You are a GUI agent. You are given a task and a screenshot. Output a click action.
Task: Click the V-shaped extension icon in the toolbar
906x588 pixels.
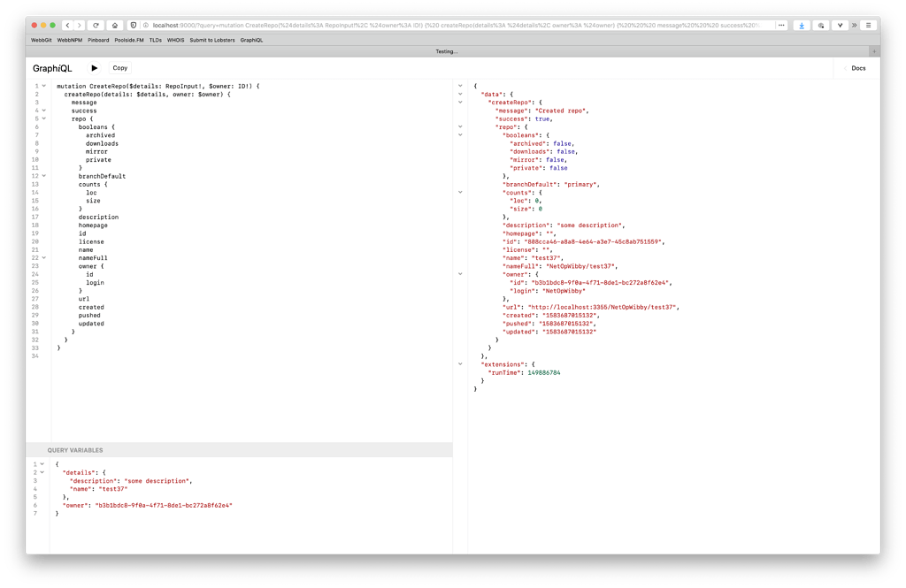coord(841,25)
